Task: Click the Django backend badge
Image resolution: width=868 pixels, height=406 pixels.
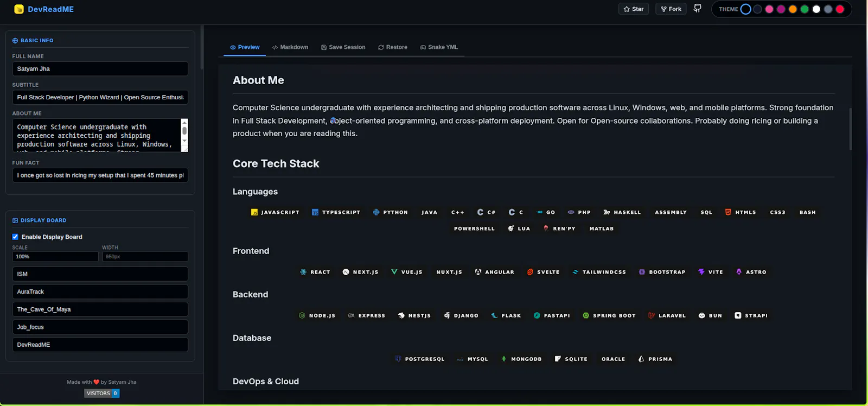Action: coord(461,315)
